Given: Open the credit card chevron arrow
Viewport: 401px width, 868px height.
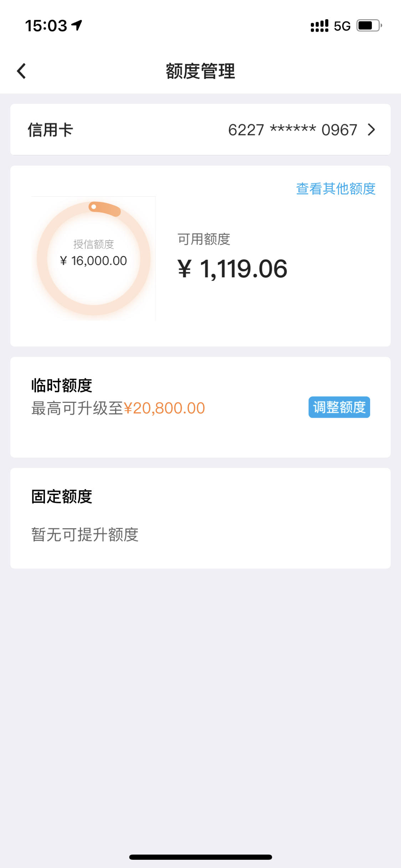Looking at the screenshot, I should pyautogui.click(x=371, y=130).
